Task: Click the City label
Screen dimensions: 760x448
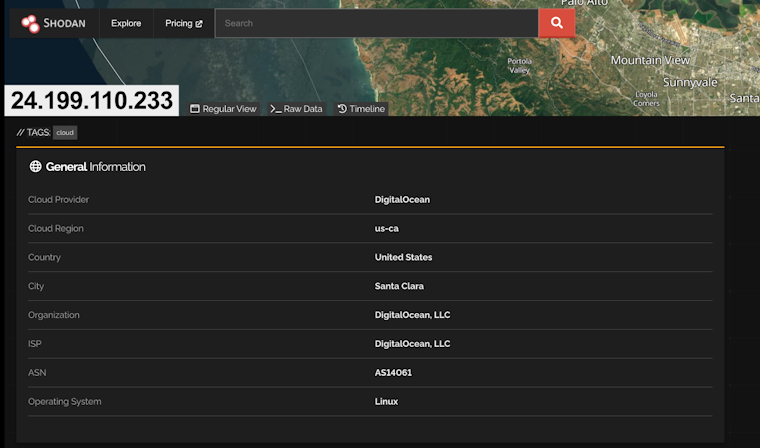Action: pyautogui.click(x=36, y=286)
